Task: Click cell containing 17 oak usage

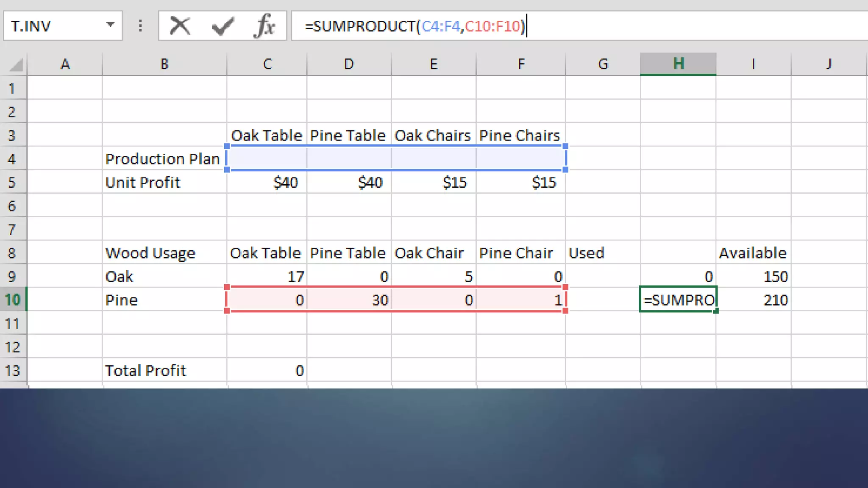Action: point(267,277)
